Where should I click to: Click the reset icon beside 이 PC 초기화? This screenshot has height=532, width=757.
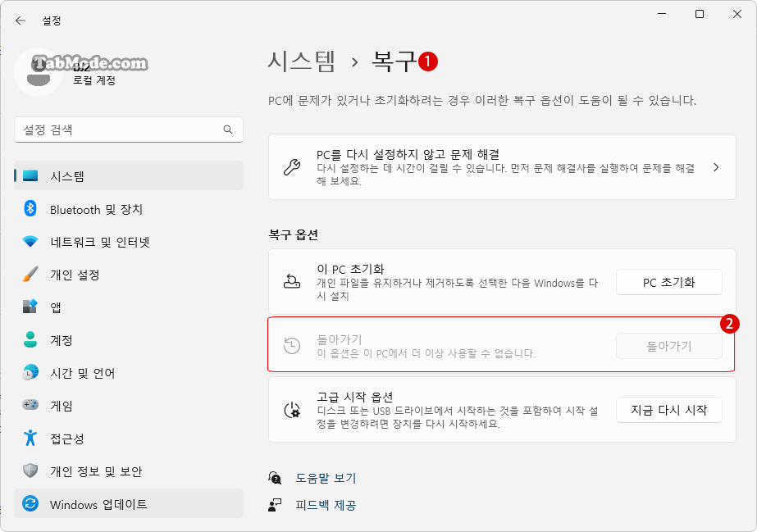click(292, 281)
